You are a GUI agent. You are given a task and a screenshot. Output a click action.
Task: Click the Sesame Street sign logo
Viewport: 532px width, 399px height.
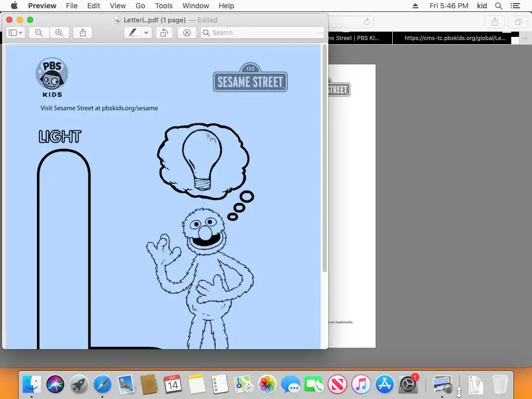coord(250,77)
